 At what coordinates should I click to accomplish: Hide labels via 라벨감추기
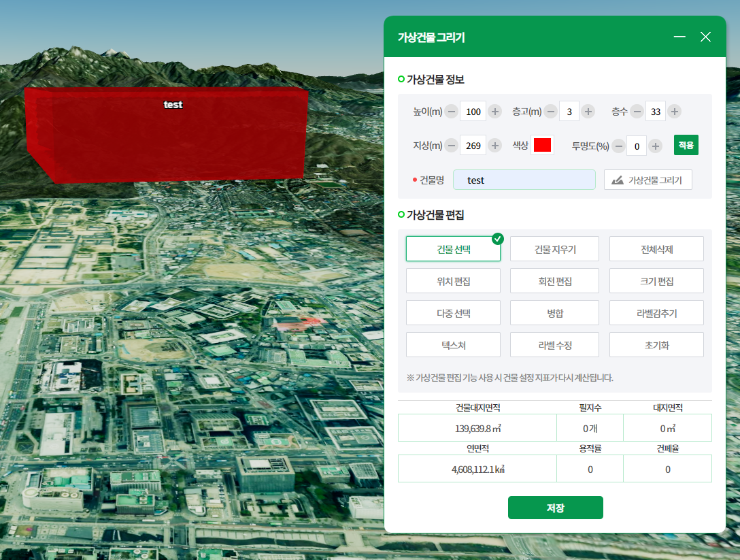(x=656, y=313)
